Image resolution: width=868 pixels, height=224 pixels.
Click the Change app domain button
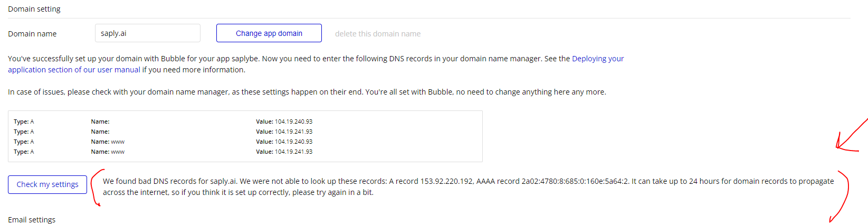click(x=269, y=33)
